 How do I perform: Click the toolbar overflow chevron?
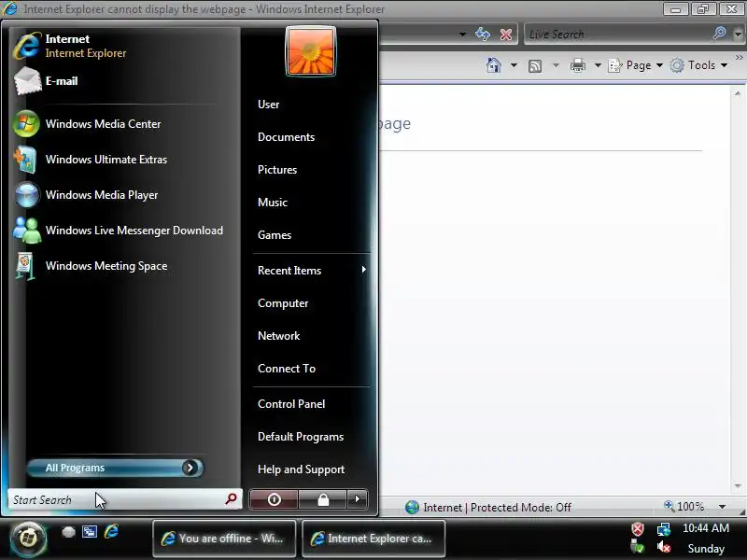click(739, 58)
